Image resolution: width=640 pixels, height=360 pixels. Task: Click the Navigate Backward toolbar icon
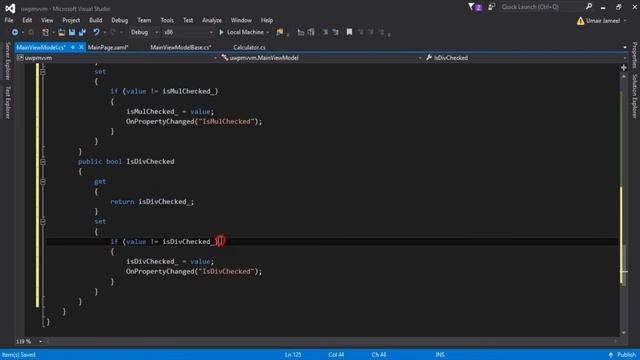click(15, 32)
